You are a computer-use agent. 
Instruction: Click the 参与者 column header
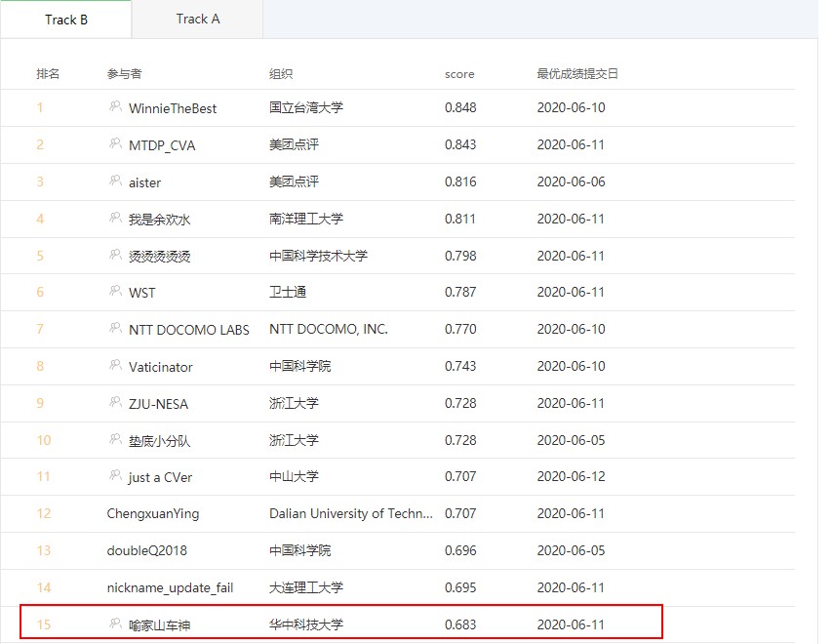coord(124,74)
